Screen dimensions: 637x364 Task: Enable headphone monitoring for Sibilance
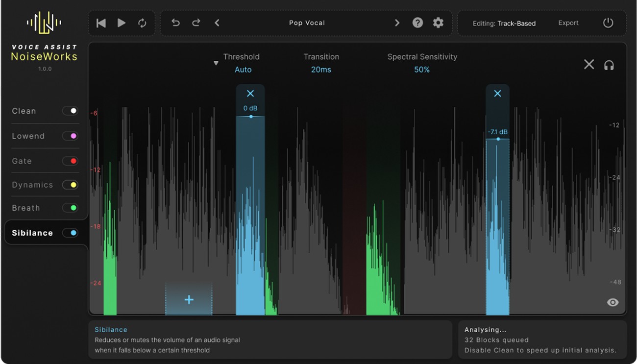(x=609, y=64)
